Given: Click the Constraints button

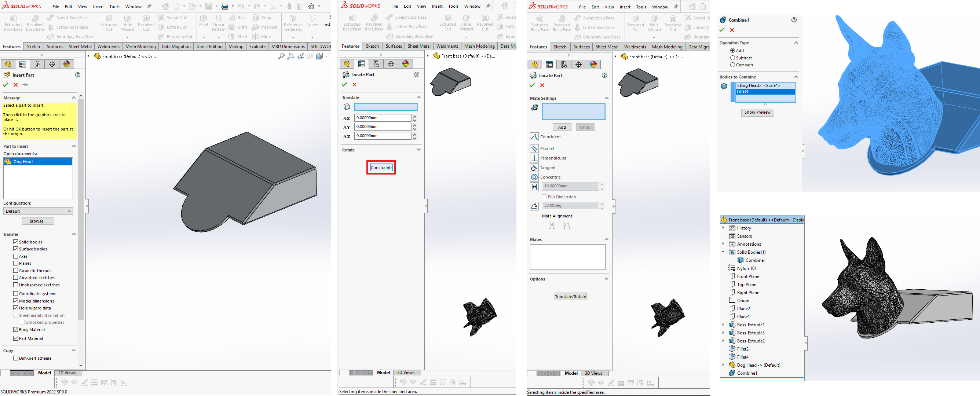Looking at the screenshot, I should [381, 168].
